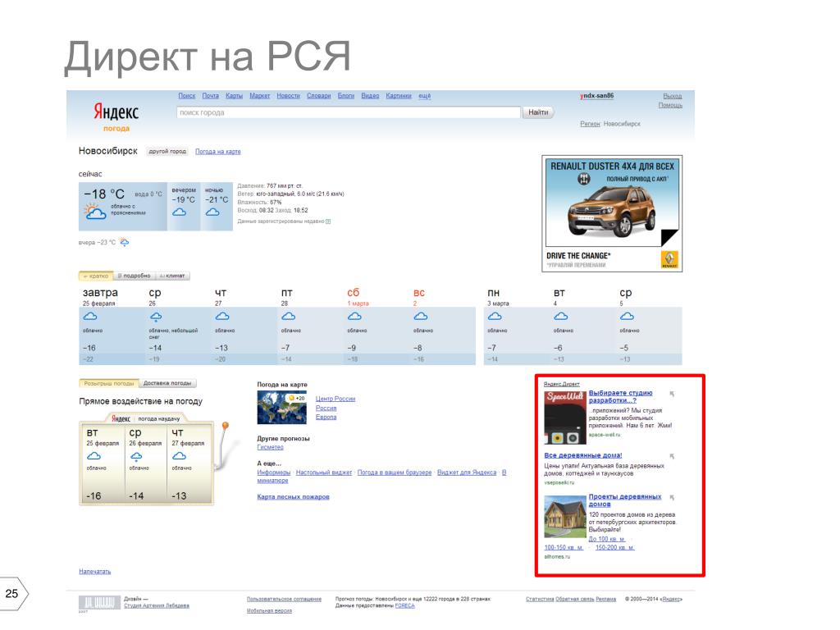Expand the ещё navigation menu

pyautogui.click(x=424, y=96)
